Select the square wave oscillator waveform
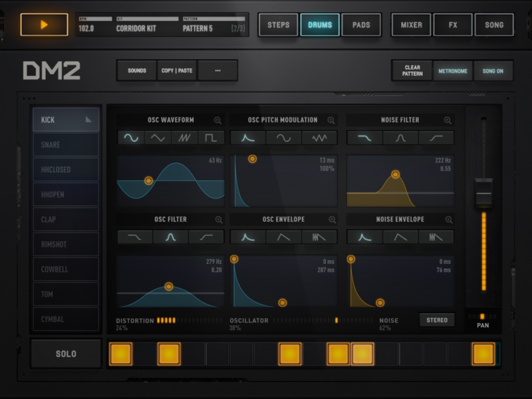Image resolution: width=532 pixels, height=399 pixels. 211,138
